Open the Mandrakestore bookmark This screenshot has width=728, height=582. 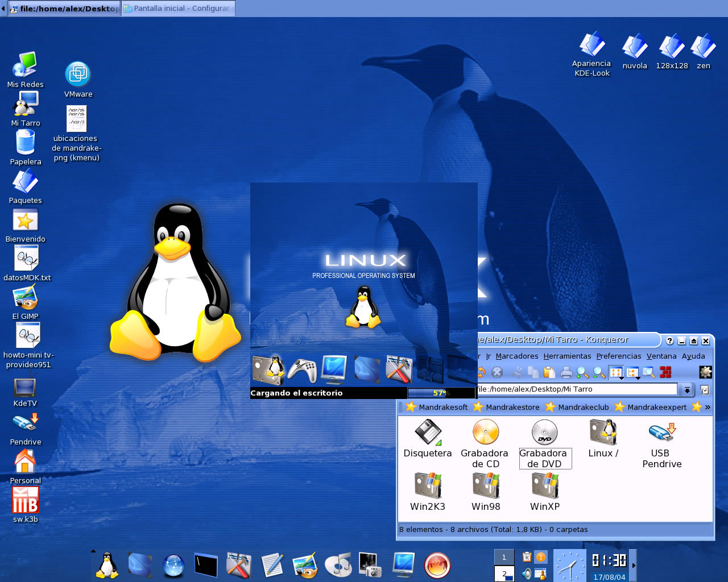point(506,407)
